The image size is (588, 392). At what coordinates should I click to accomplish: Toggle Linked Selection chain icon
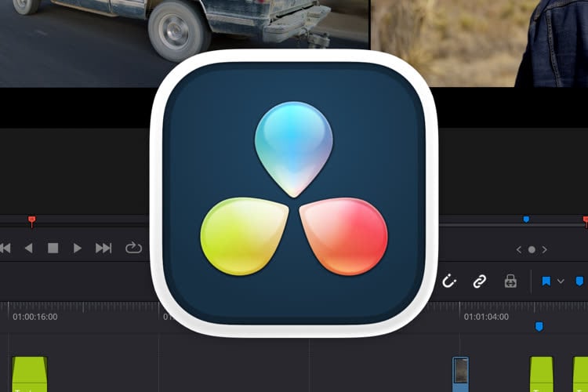point(479,281)
